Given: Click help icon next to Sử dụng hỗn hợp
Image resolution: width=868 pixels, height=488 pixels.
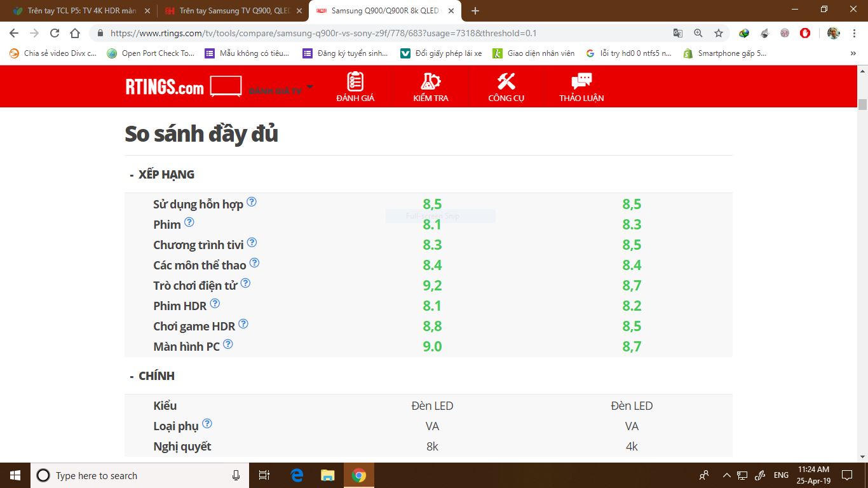Looking at the screenshot, I should pyautogui.click(x=252, y=202).
